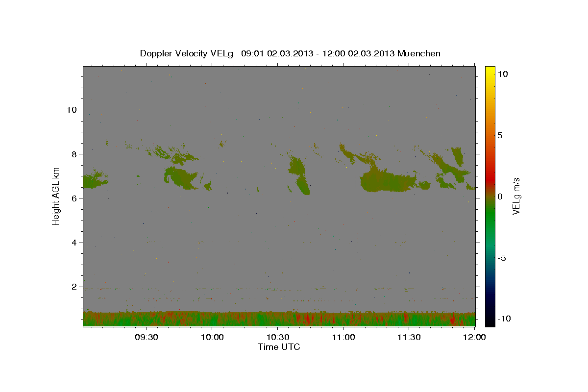Click the colorbar label '0'
The height and width of the screenshot is (392, 588).
click(500, 196)
